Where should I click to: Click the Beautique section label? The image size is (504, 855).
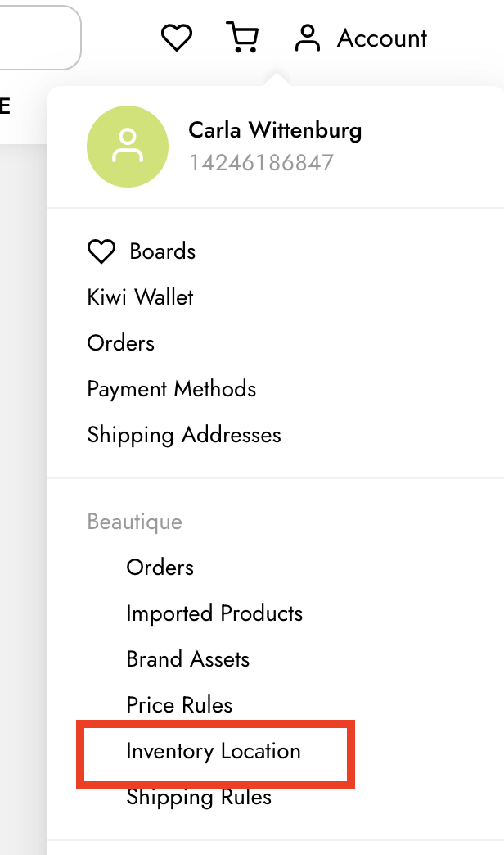coord(134,522)
